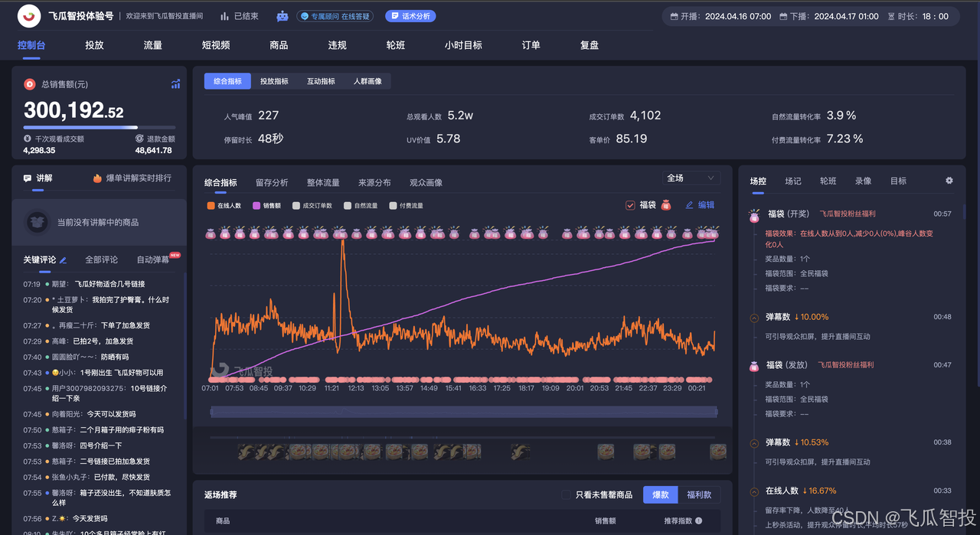Click the 福袋 (发放) timeline bag icon
Image resolution: width=980 pixels, height=535 pixels.
click(x=753, y=366)
